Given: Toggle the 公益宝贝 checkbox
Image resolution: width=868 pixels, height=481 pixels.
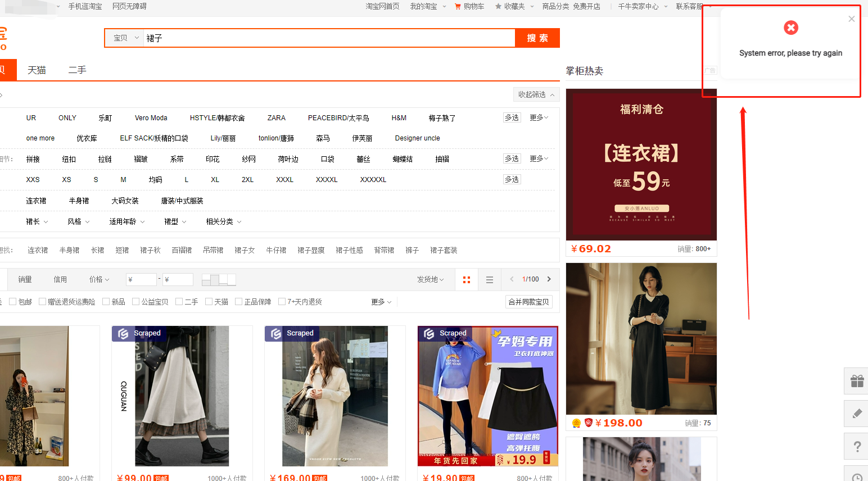Looking at the screenshot, I should [135, 302].
